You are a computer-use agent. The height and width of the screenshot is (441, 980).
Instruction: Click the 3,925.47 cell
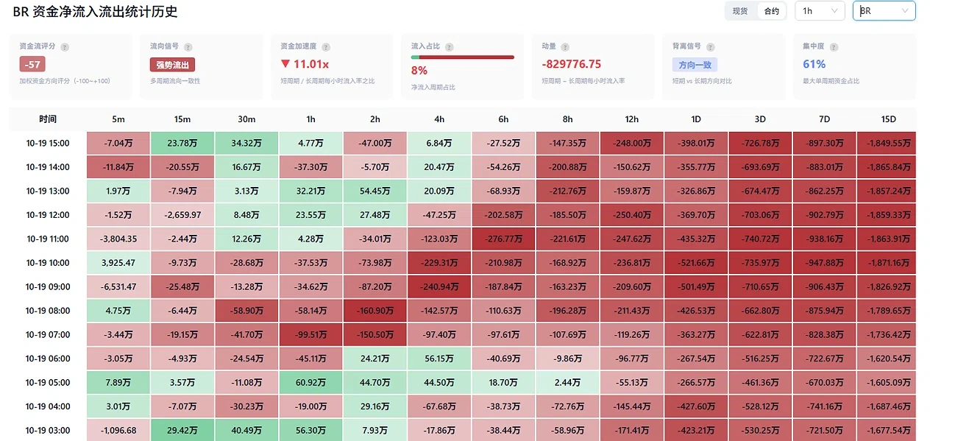[x=118, y=263]
